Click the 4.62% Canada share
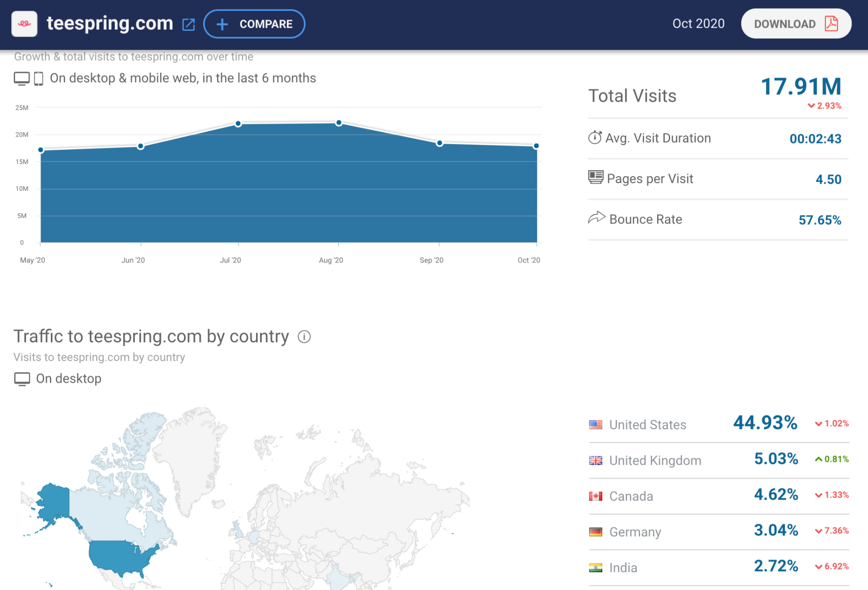Screen dimensions: 868x590 click(x=776, y=494)
